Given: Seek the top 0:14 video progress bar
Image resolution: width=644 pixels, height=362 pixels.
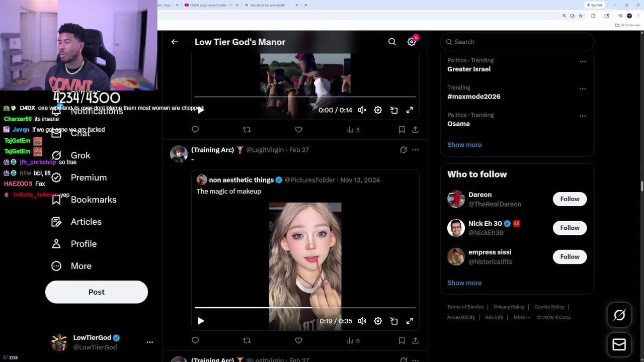Looking at the screenshot, I should [x=305, y=97].
